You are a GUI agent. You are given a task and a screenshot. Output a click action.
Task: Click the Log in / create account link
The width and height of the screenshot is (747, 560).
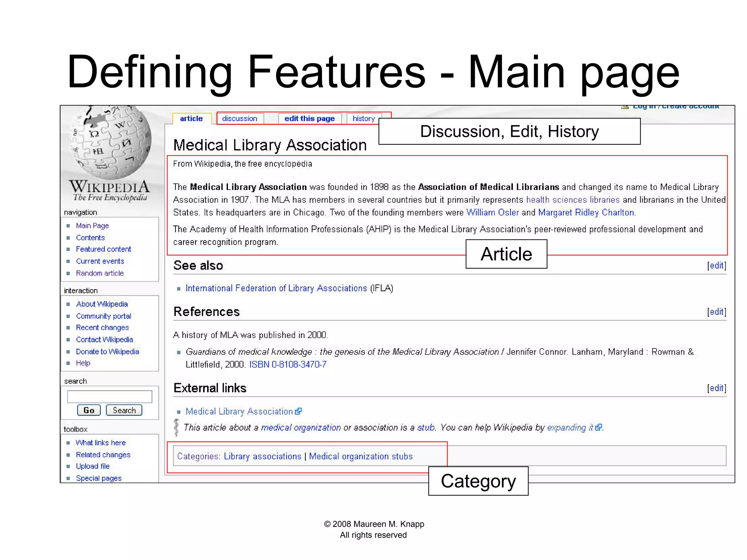pyautogui.click(x=676, y=106)
